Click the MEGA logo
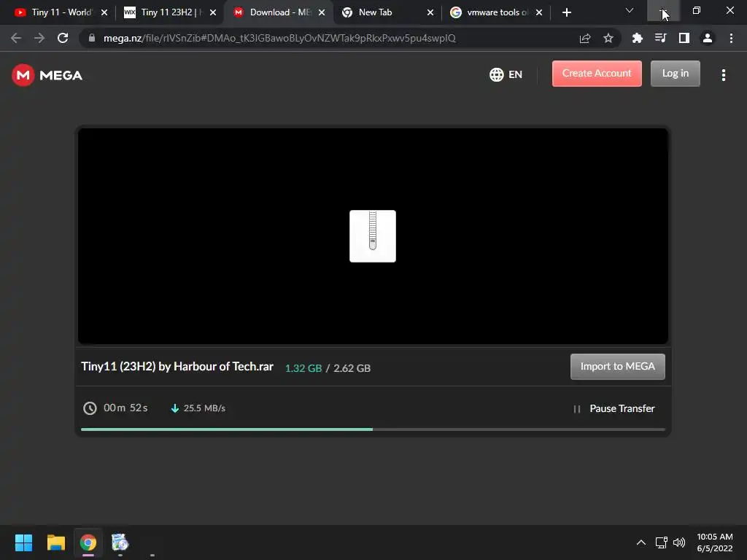Screen dimensions: 747x560 point(47,75)
